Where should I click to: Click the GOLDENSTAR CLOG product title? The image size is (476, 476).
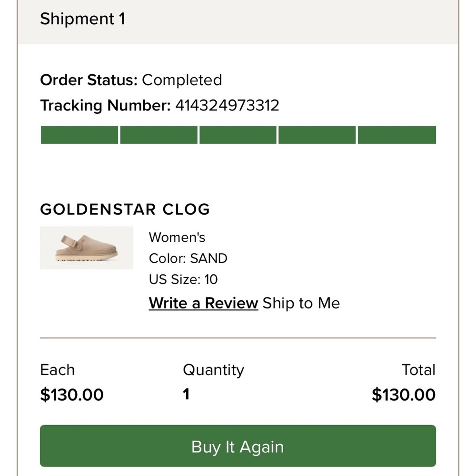coord(125,209)
